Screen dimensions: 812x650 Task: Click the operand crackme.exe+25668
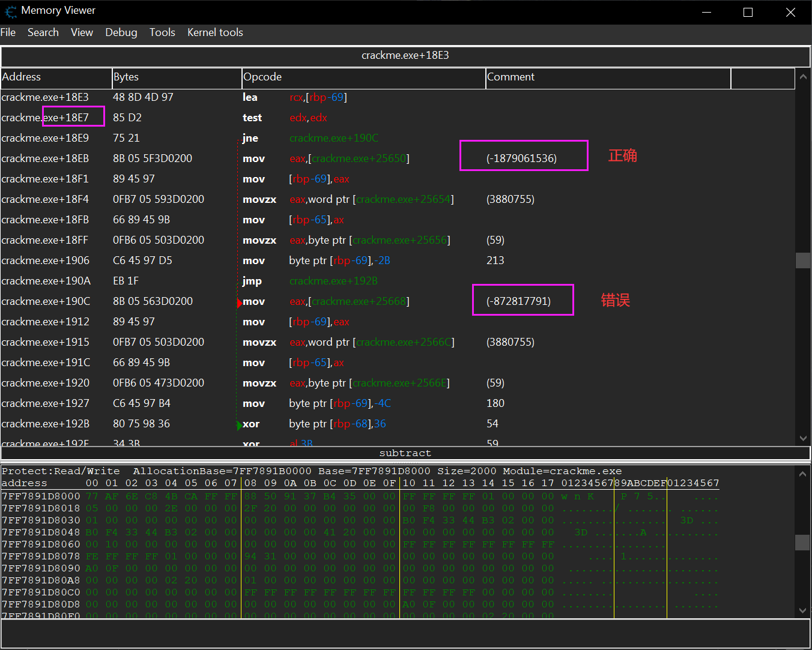tap(359, 301)
